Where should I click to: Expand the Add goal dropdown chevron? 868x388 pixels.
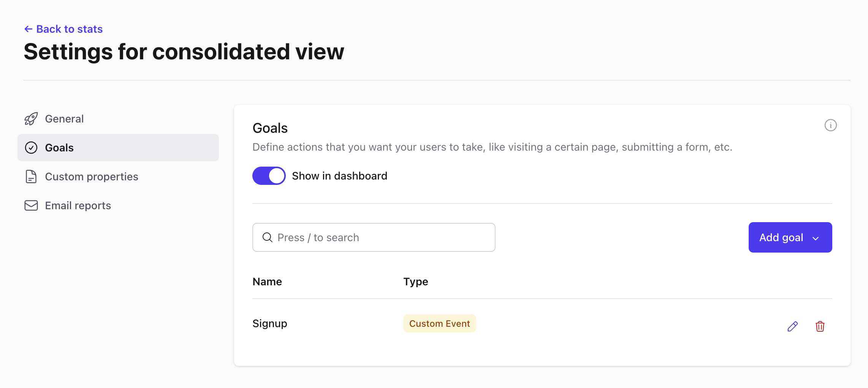tap(816, 238)
